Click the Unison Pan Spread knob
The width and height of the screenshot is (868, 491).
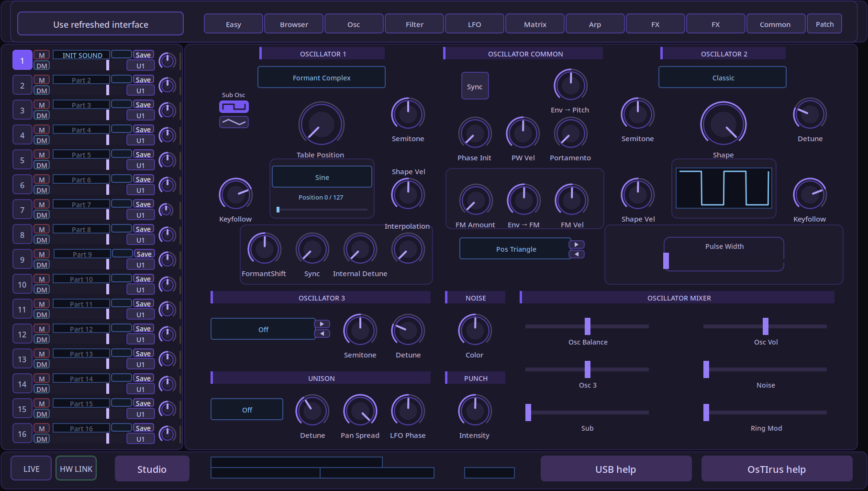360,411
